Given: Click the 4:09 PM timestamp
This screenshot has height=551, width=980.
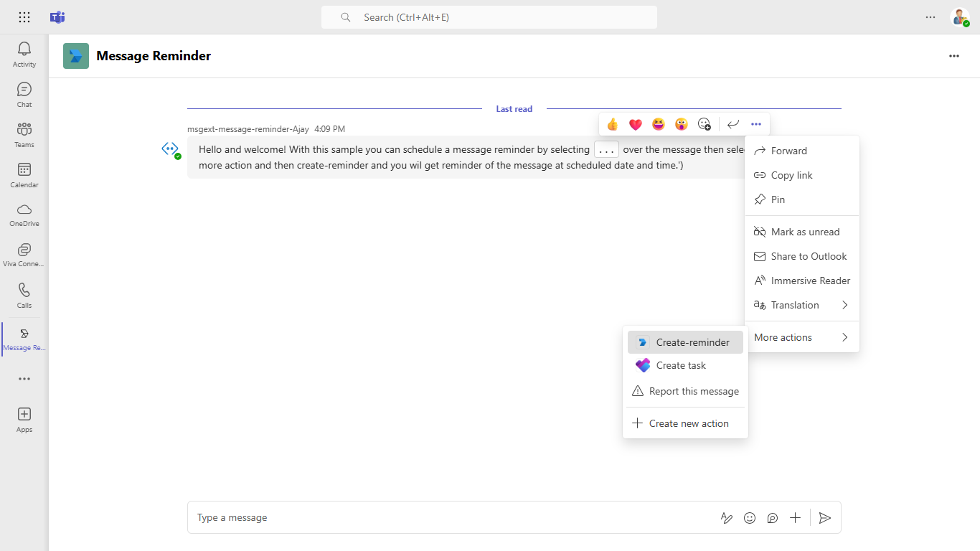Looking at the screenshot, I should point(330,129).
